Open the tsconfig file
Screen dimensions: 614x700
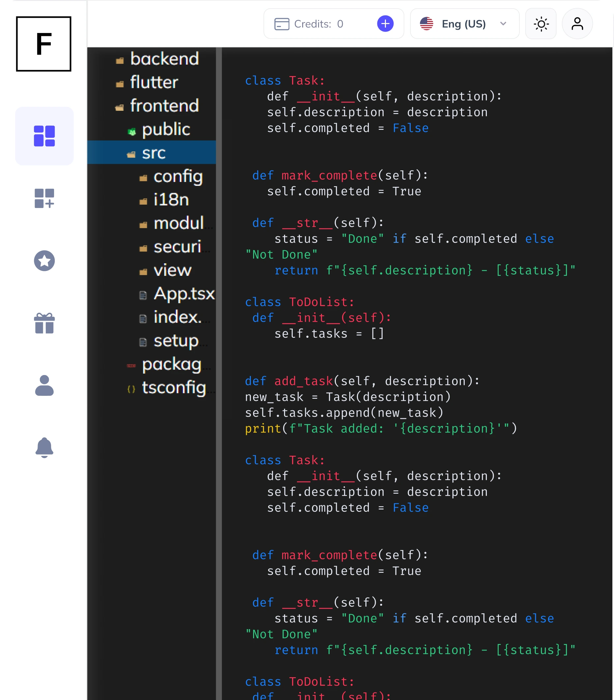click(x=175, y=387)
